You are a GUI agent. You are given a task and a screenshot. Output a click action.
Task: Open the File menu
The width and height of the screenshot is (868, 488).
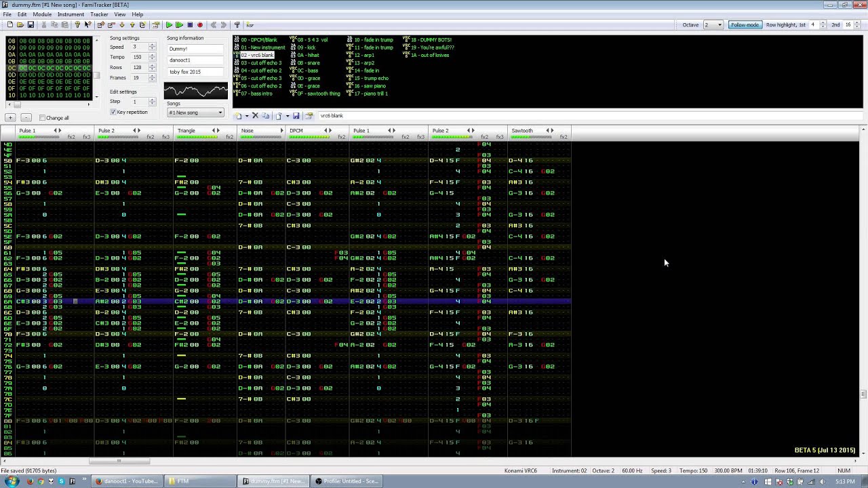pyautogui.click(x=7, y=14)
